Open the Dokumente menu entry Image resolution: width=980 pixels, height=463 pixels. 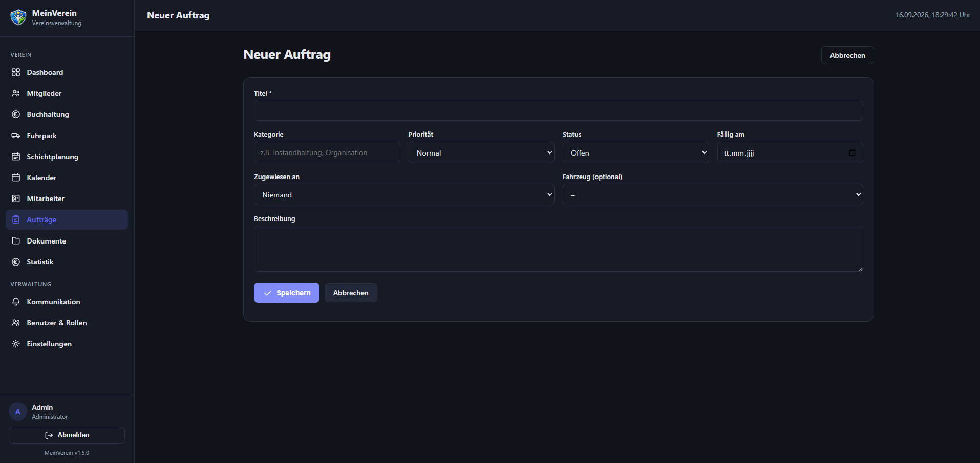67,241
